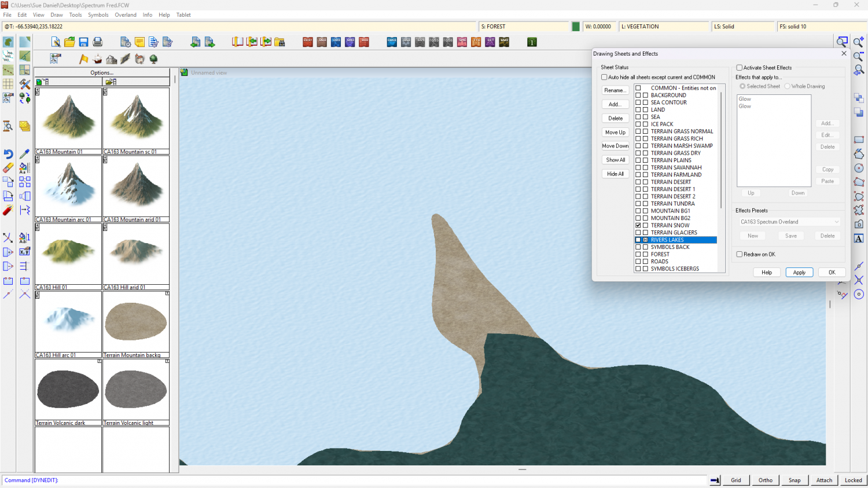Click the Apply button
The height and width of the screenshot is (488, 868).
click(x=799, y=272)
